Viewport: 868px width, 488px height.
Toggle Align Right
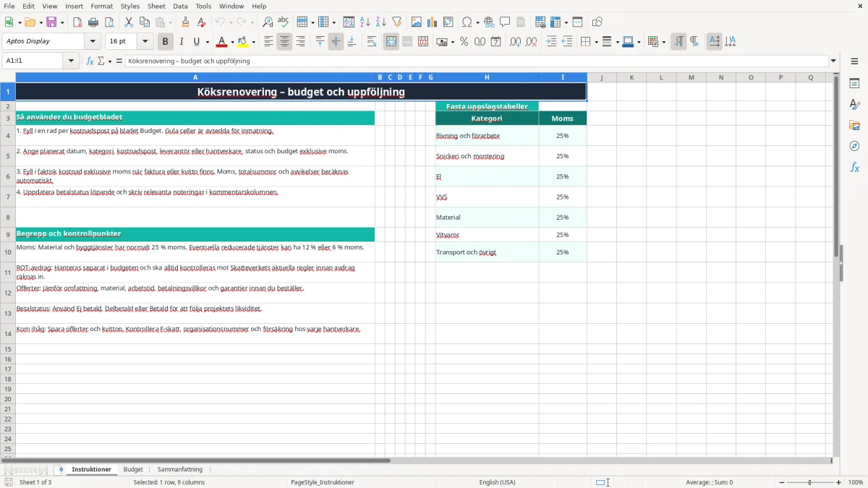[x=301, y=42]
